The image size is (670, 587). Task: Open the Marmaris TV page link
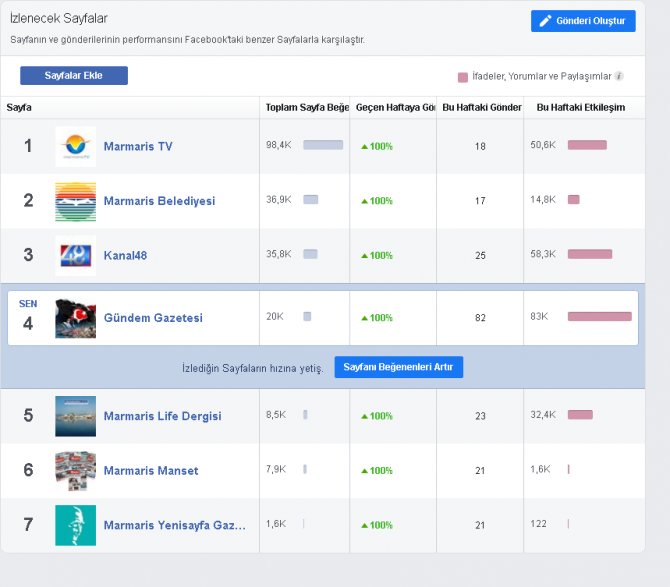coord(138,146)
